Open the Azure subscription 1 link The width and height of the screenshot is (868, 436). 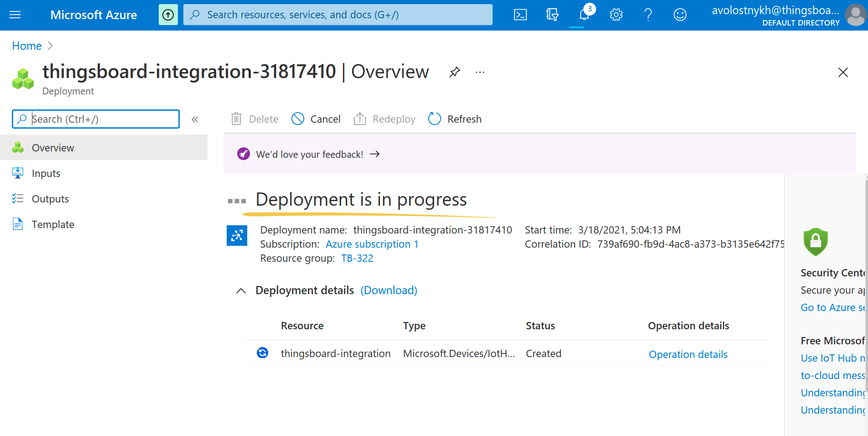coord(372,244)
